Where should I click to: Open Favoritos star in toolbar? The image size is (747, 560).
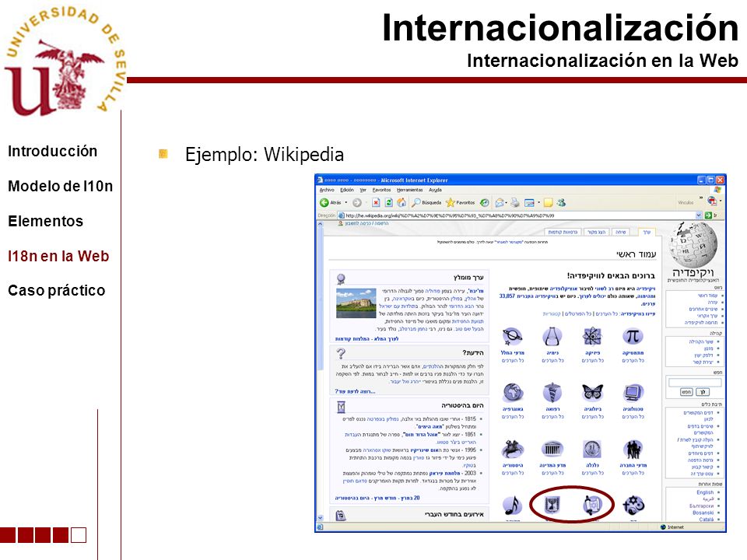[460, 203]
